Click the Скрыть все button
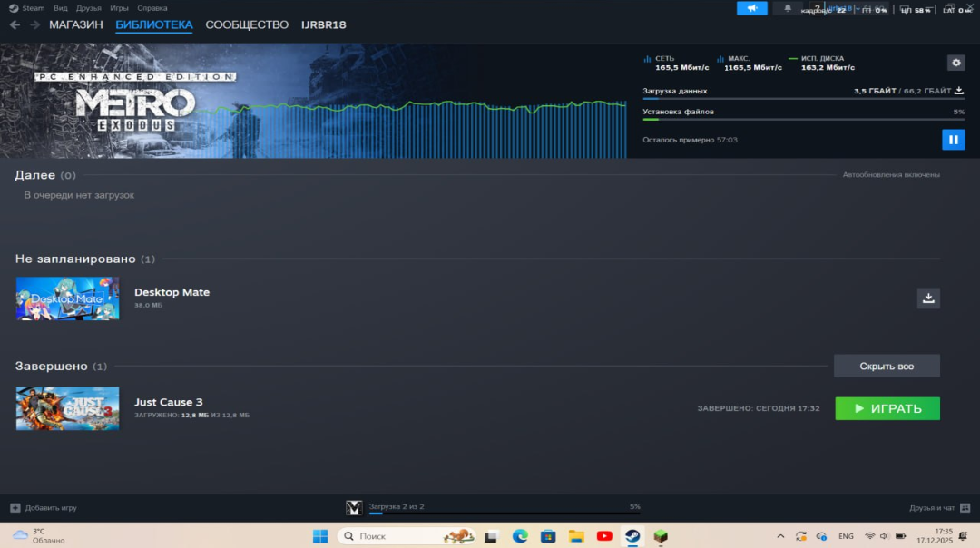Image resolution: width=980 pixels, height=548 pixels. (887, 366)
